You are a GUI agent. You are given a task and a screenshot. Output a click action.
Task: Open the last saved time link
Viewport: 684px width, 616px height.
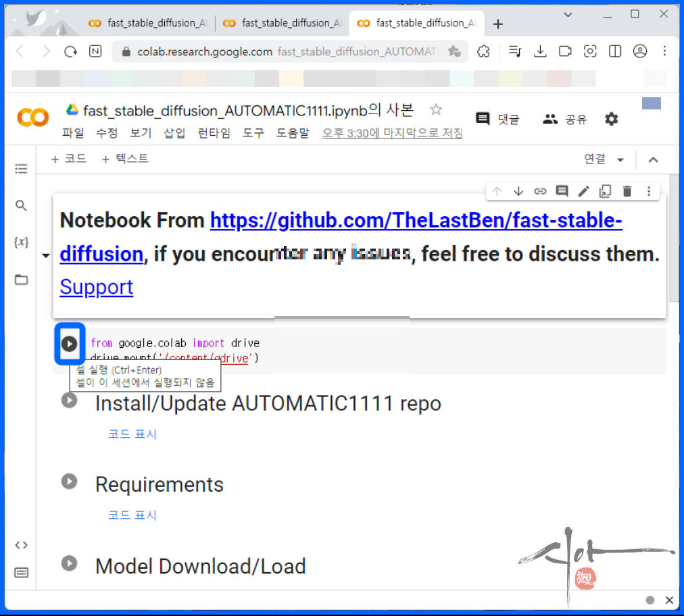click(392, 133)
